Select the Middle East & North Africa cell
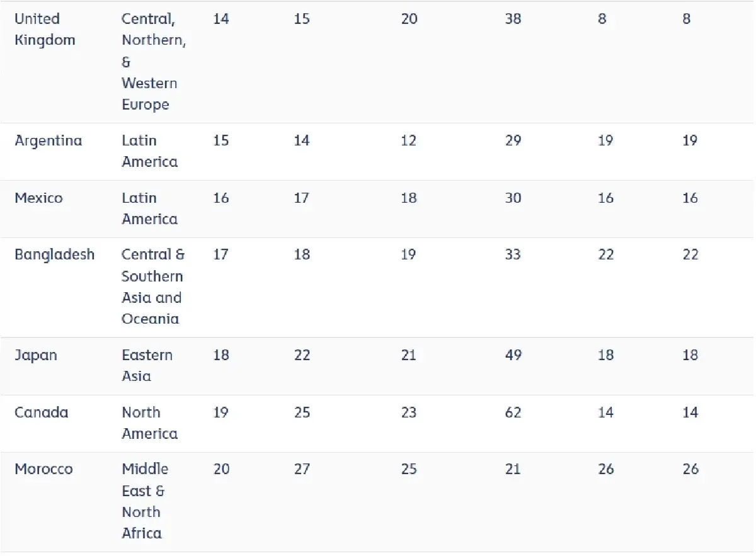 pyautogui.click(x=145, y=501)
